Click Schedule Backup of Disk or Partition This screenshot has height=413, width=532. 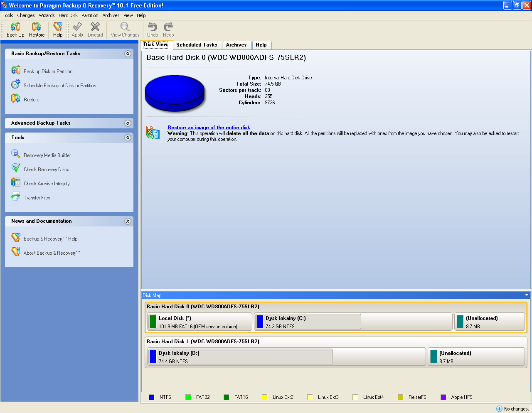click(60, 86)
